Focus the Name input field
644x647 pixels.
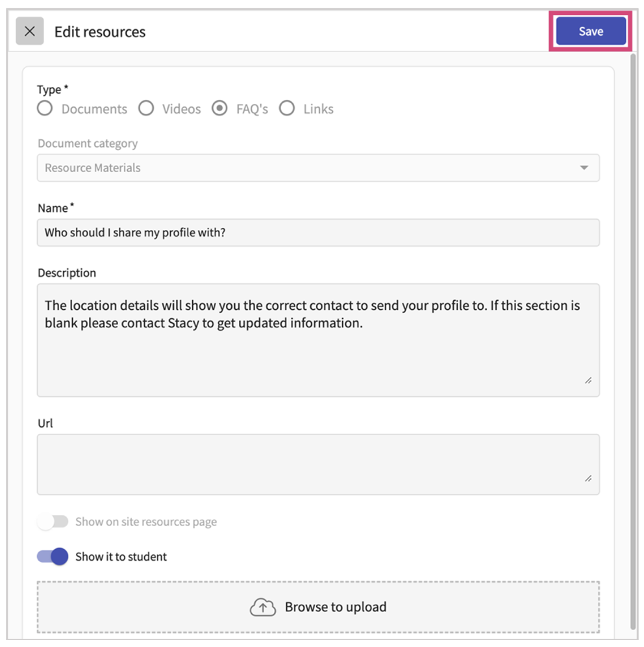click(x=317, y=233)
